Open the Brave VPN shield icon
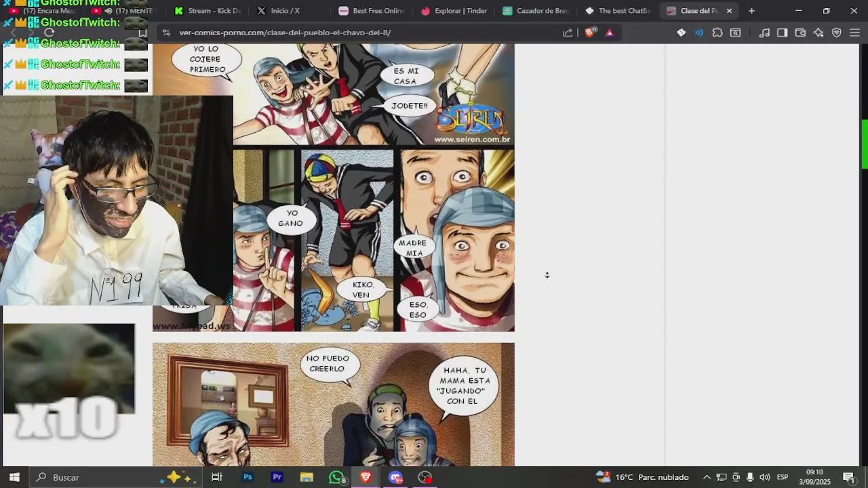 [837, 33]
